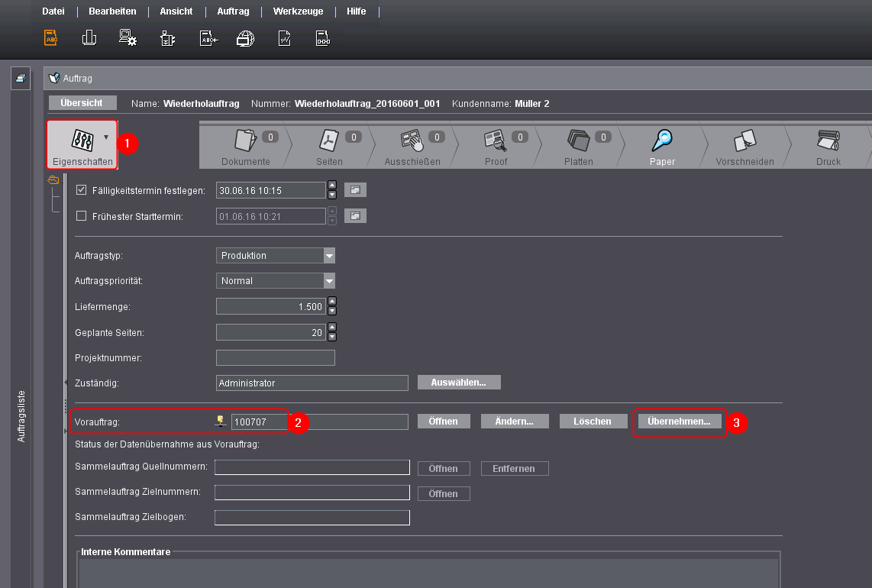Switch to the Übersicht tab
Screen dimensions: 872x588
(x=82, y=103)
